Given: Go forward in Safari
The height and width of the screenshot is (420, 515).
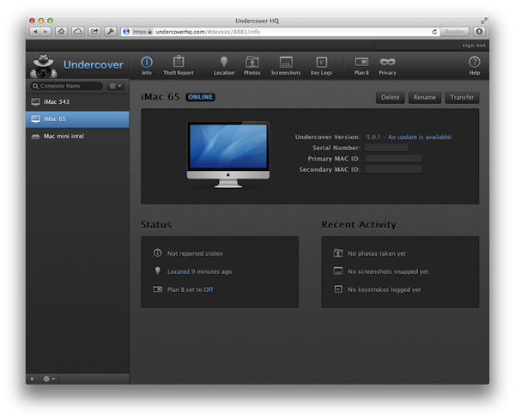Looking at the screenshot, I should [x=45, y=32].
